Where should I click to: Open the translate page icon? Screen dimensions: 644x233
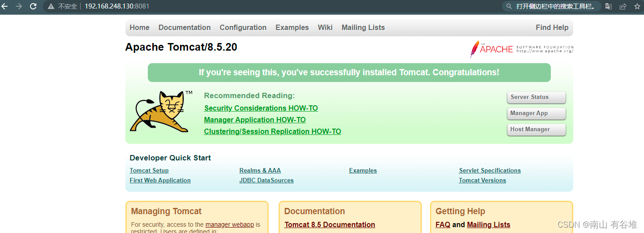point(609,6)
